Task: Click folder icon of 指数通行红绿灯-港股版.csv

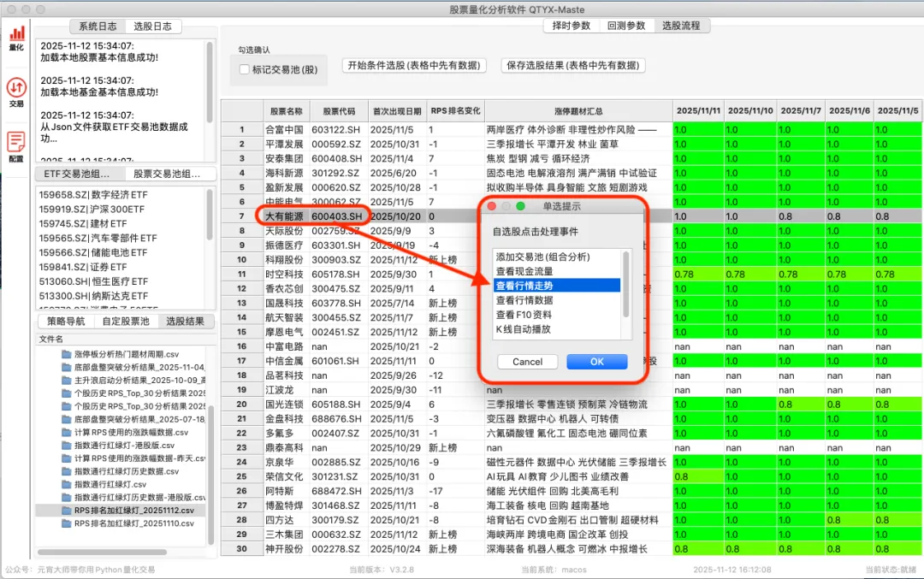Action: click(67, 445)
